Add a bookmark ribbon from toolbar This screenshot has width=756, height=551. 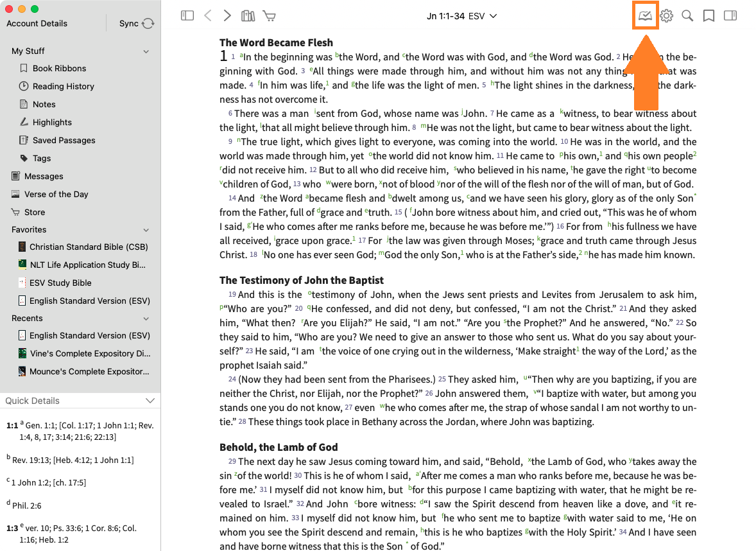coord(709,16)
